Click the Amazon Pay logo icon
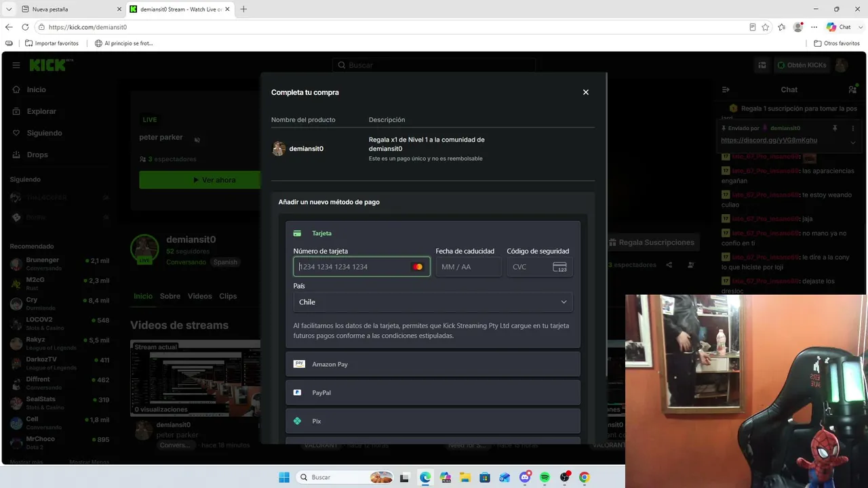Viewport: 868px width, 488px height. pos(299,364)
